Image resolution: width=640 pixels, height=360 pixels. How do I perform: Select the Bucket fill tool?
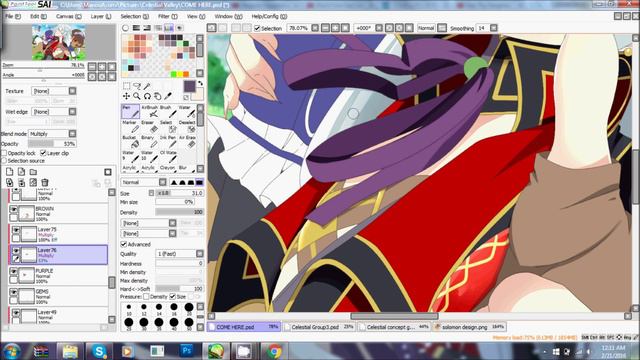(131, 142)
